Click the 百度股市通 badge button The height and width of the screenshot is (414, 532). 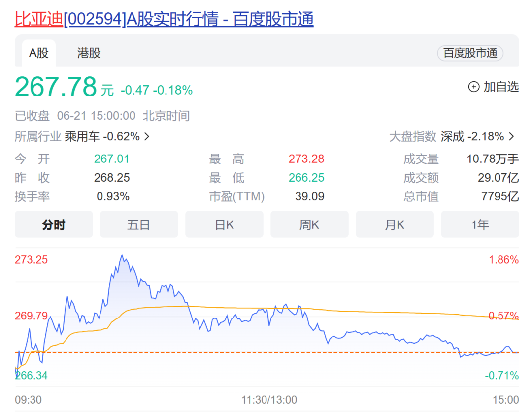pyautogui.click(x=470, y=53)
